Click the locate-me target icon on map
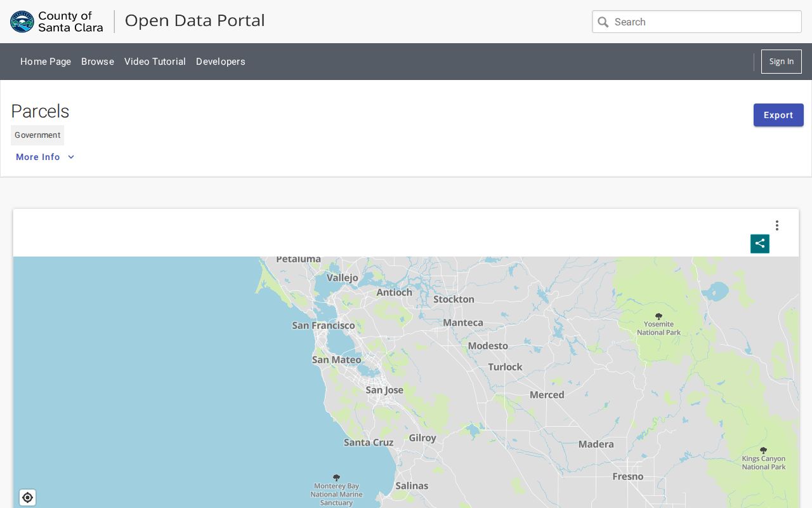 pos(27,497)
